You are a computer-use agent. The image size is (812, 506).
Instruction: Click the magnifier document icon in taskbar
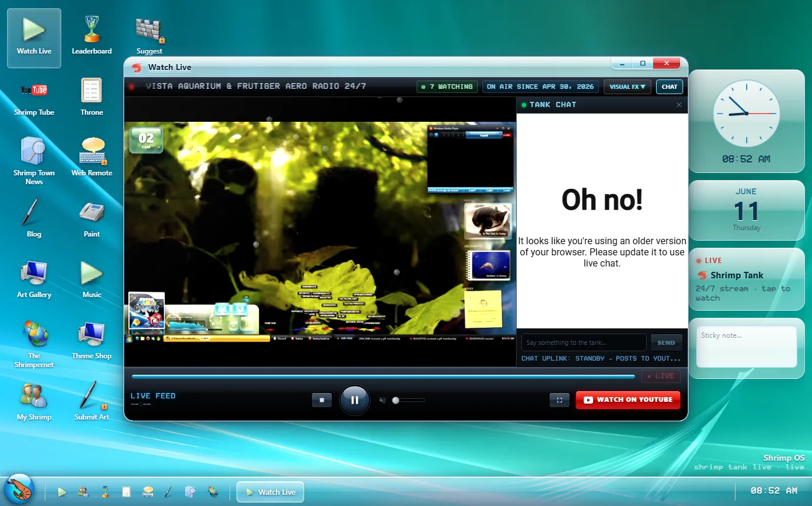pyautogui.click(x=190, y=492)
